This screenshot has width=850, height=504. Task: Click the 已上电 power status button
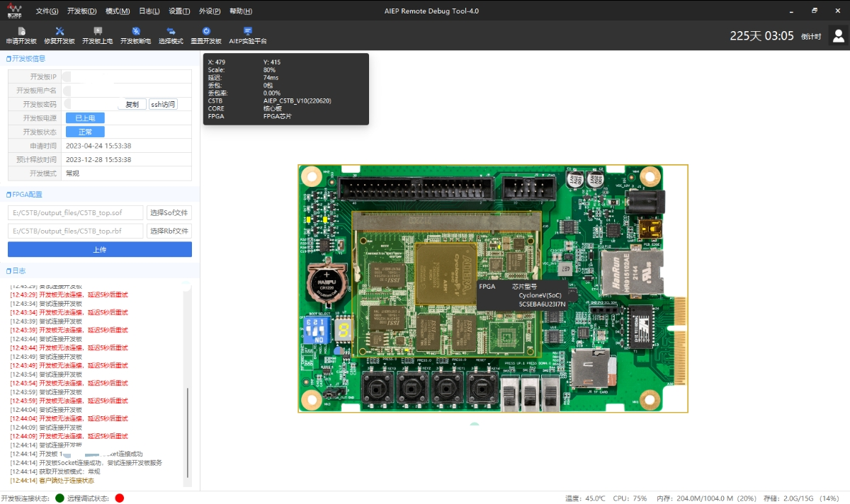[85, 118]
